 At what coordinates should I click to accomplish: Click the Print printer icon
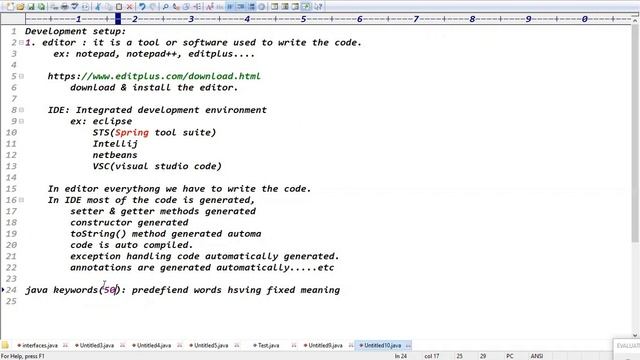[64, 7]
